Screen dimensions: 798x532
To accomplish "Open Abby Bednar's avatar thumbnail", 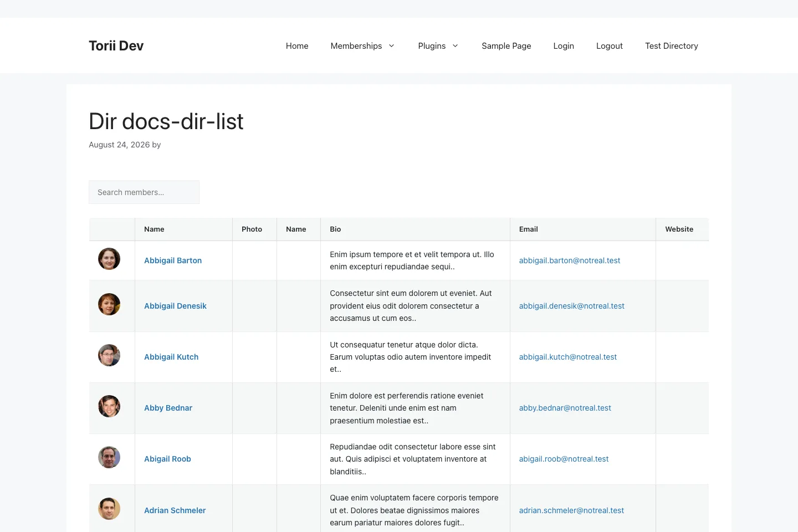I will click(109, 406).
